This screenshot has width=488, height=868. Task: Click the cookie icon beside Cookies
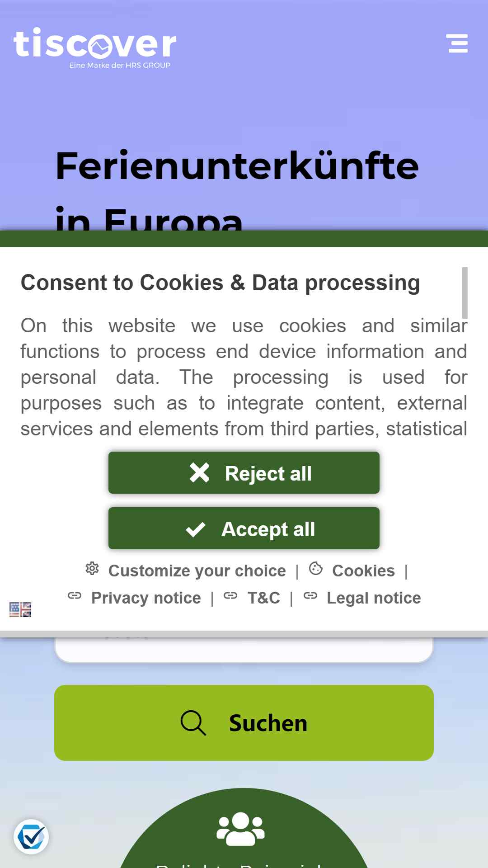point(316,569)
